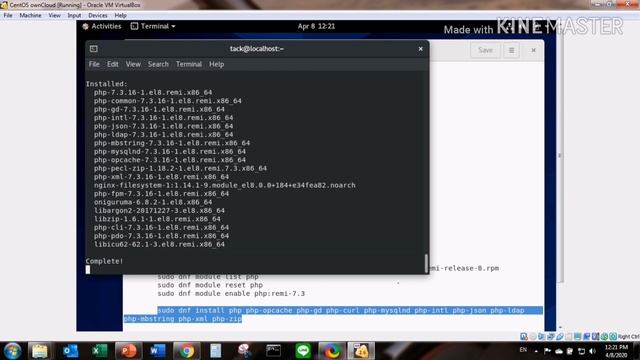The image size is (640, 360).
Task: Click the network tray icon
Action: [581, 351]
